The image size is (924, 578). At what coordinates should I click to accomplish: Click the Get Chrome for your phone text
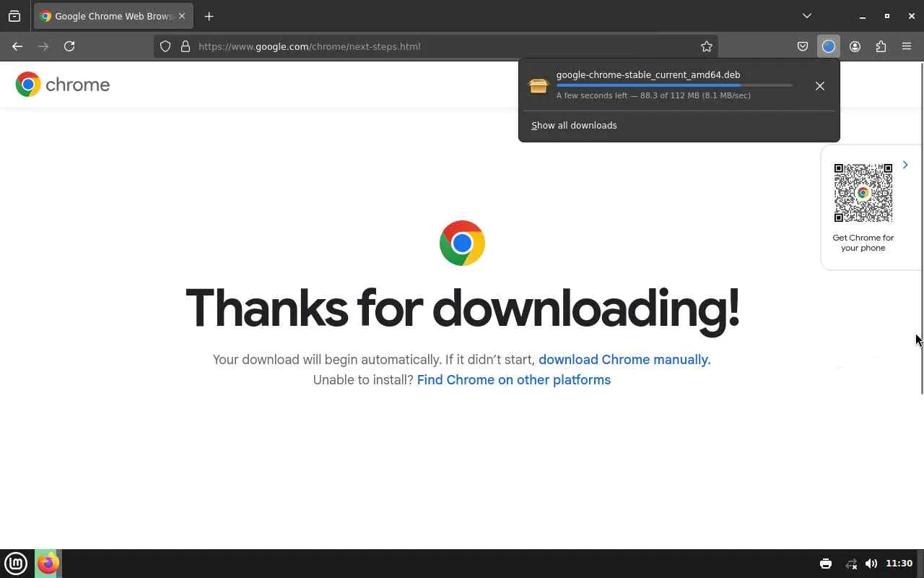point(863,243)
